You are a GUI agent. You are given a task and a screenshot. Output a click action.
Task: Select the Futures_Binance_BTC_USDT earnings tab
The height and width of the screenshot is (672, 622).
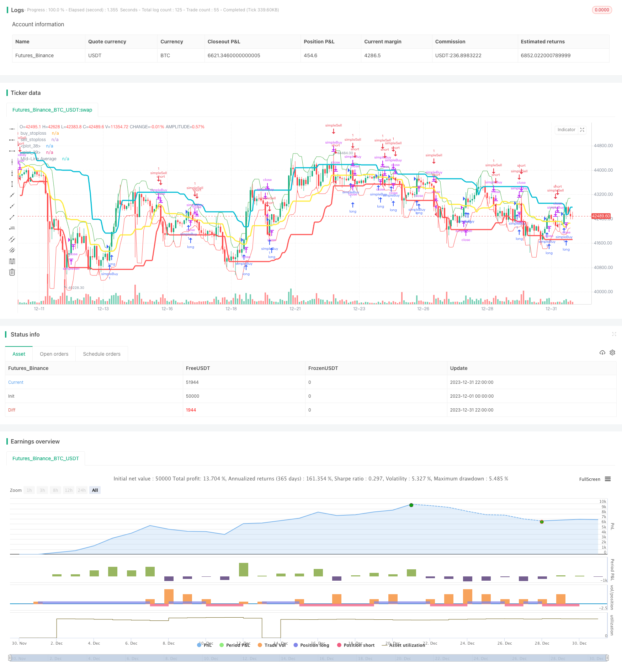coord(46,458)
